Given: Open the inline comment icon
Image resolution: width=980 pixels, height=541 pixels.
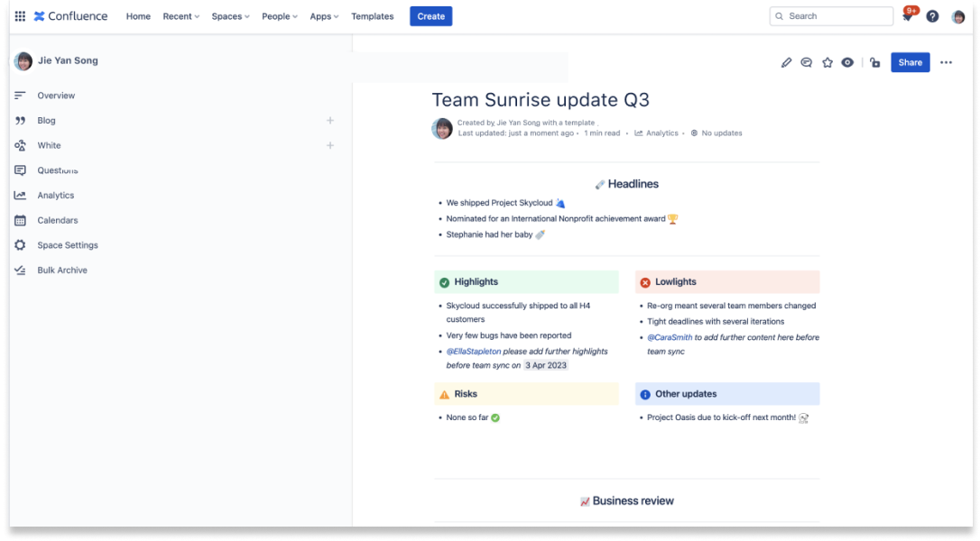Looking at the screenshot, I should (806, 62).
